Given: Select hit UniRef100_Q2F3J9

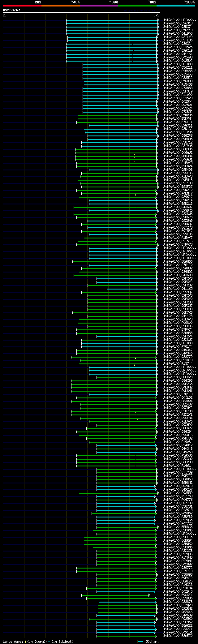Looking at the screenshot, I should pyautogui.click(x=178, y=91).
